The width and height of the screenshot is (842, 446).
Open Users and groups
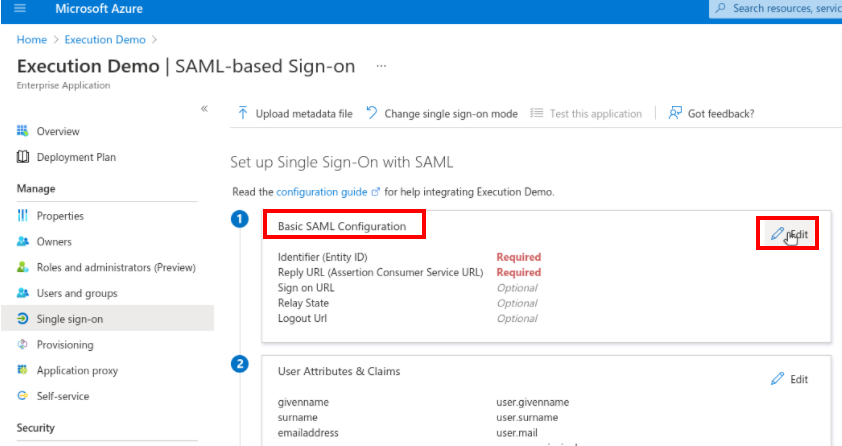(77, 294)
